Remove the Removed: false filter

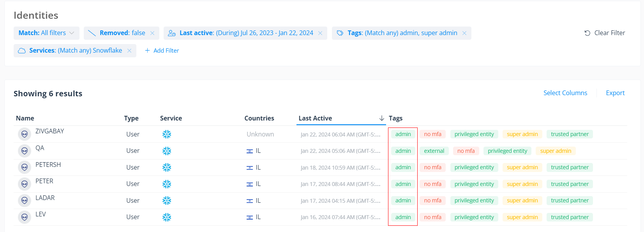click(152, 33)
